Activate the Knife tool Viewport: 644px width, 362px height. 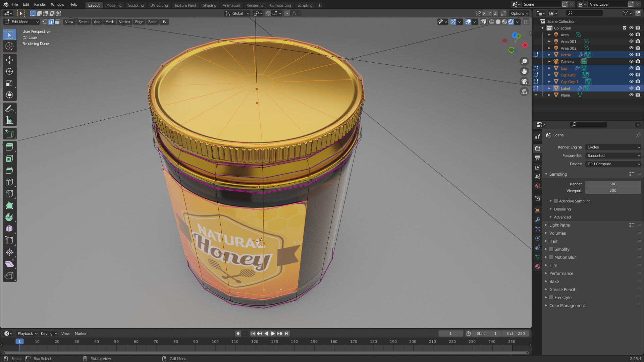[9, 194]
